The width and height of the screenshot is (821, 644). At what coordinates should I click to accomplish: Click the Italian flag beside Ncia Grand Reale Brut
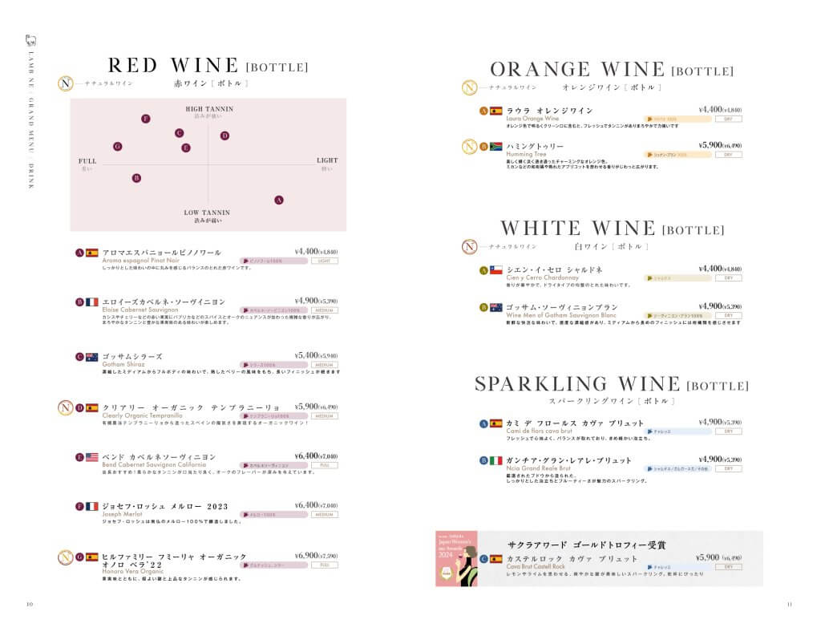(x=495, y=461)
